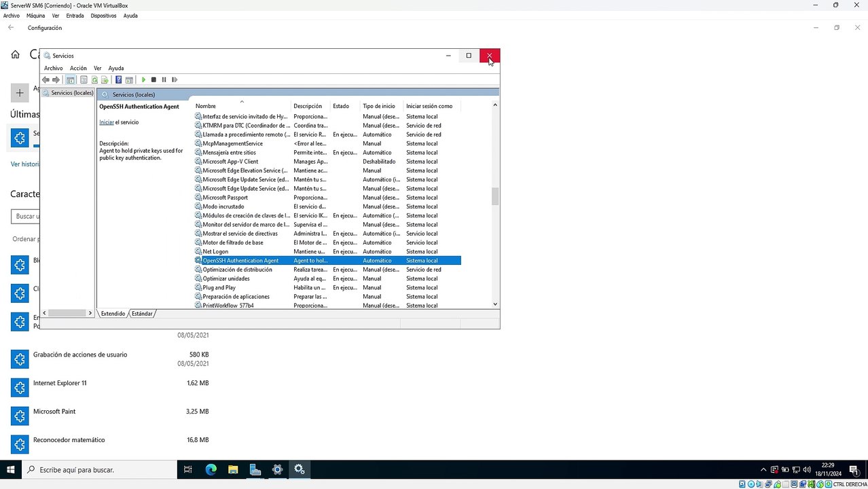Click the Forward arrow in Servicios toolbar

click(56, 79)
